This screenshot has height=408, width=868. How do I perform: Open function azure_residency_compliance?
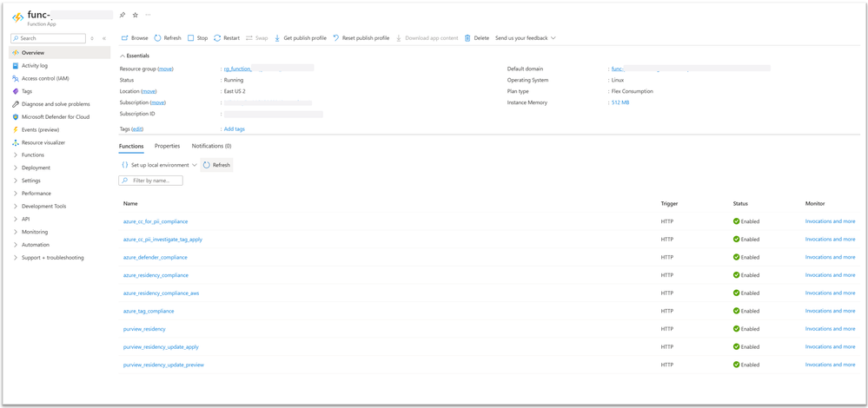point(156,275)
